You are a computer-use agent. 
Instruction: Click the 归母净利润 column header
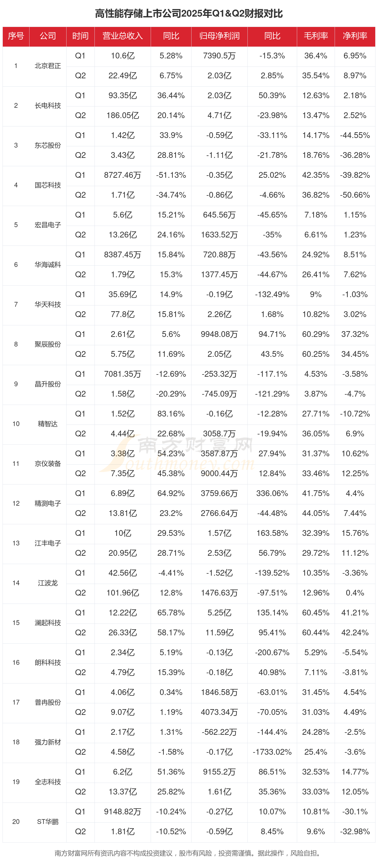219,36
